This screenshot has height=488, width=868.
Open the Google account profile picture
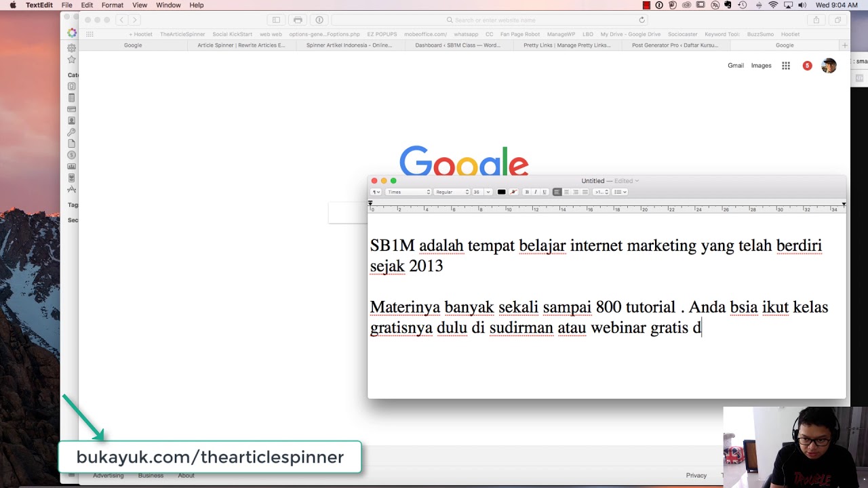(x=829, y=66)
